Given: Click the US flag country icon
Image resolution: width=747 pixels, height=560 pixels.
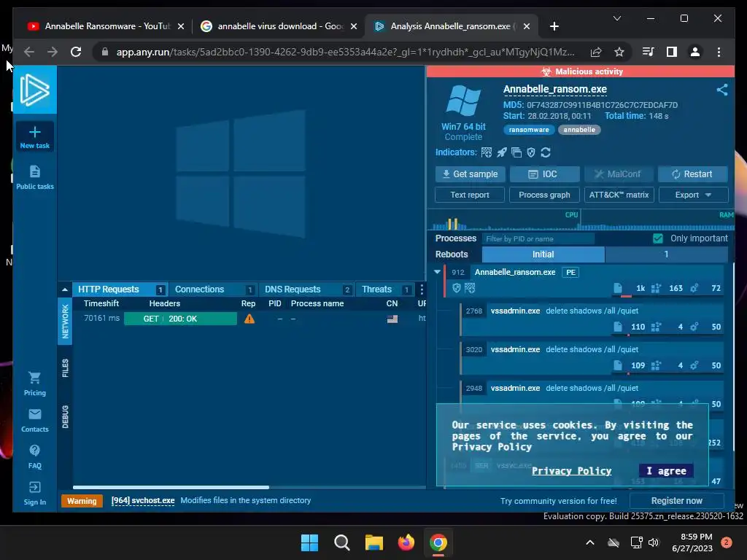Looking at the screenshot, I should point(392,319).
